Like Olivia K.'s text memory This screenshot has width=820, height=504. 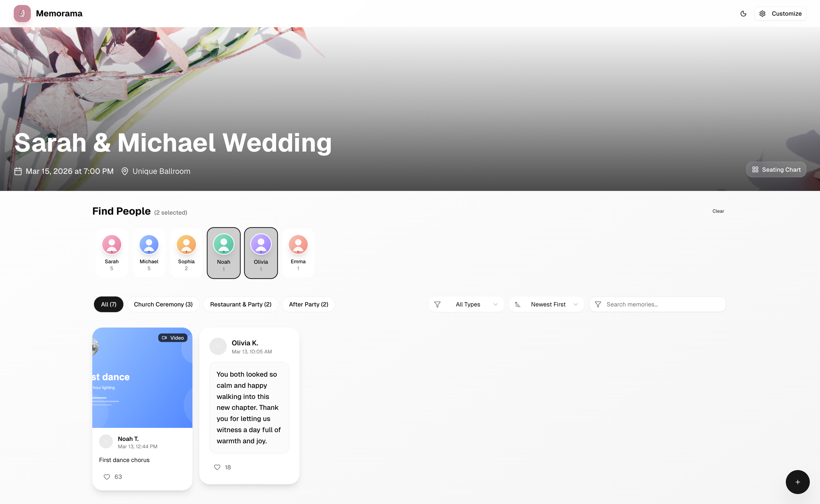pos(217,467)
